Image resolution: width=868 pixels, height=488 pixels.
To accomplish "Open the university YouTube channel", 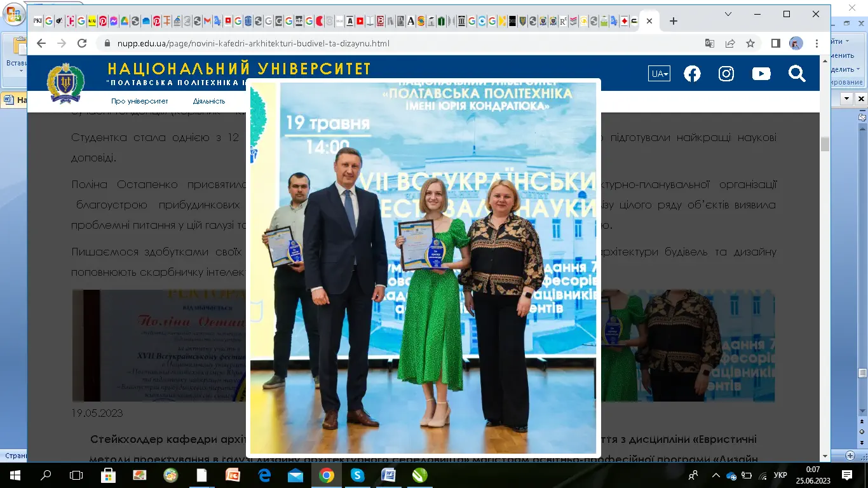I will click(x=761, y=74).
